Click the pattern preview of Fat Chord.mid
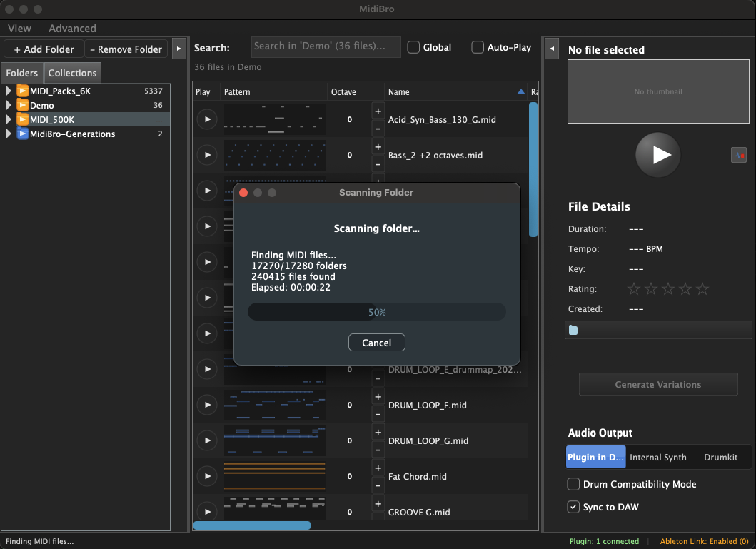Viewport: 756px width, 549px height. [x=274, y=476]
